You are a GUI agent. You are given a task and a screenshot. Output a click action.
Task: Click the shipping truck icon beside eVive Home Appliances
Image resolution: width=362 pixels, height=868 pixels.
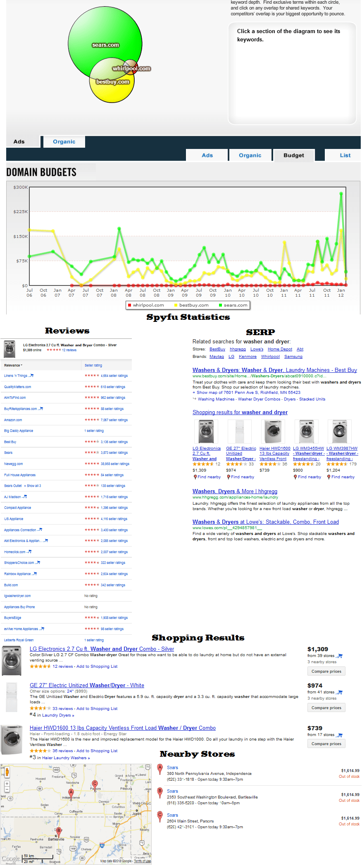tap(42, 628)
